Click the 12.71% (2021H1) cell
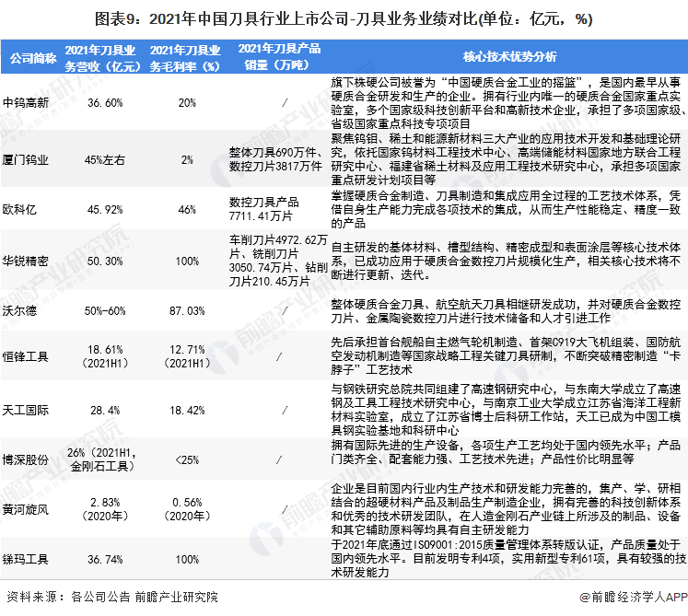Screen dimensions: 688x616 [187, 356]
